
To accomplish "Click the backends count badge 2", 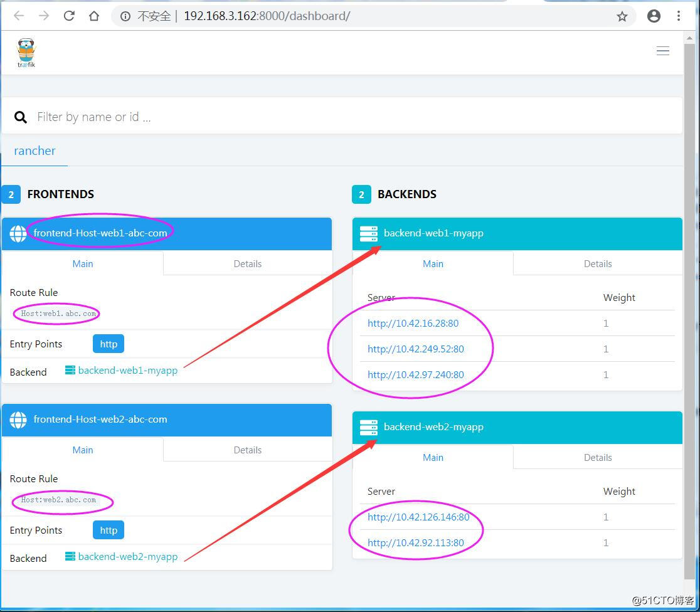I will point(362,194).
